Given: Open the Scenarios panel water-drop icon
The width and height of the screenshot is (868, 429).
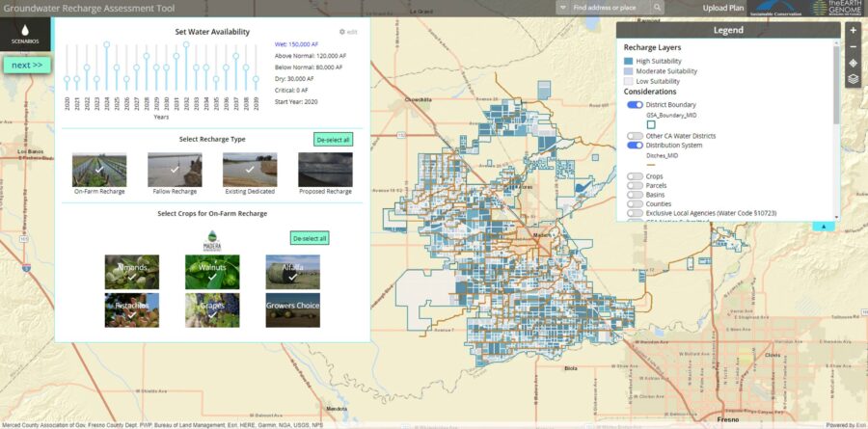Looking at the screenshot, I should tap(25, 34).
